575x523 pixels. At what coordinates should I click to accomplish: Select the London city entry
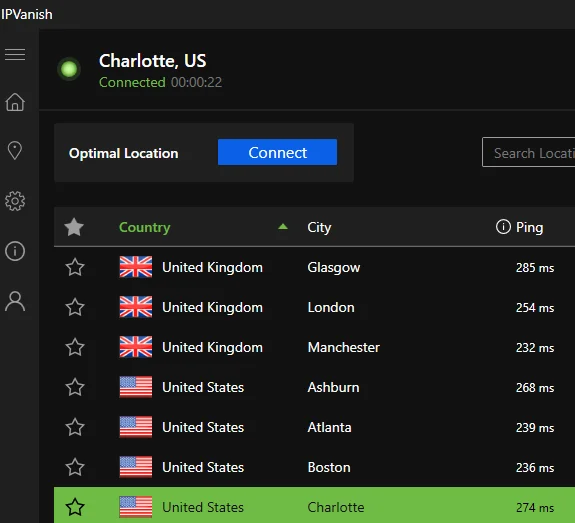coord(331,307)
